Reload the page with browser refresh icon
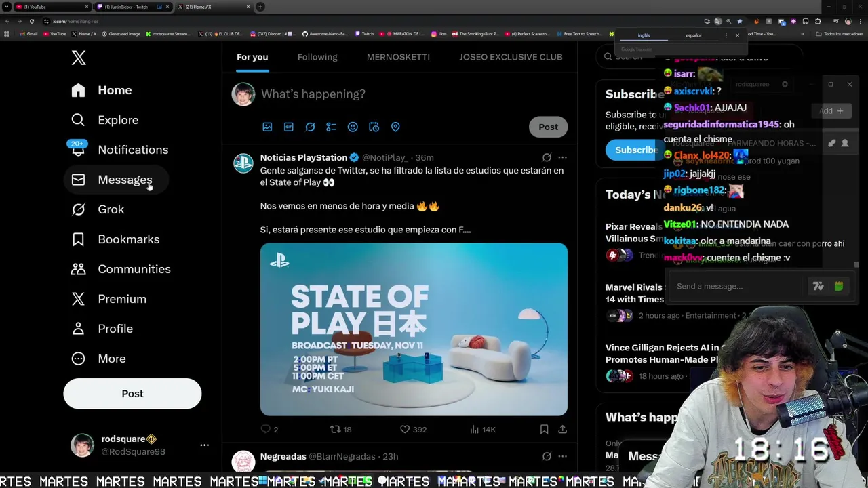Image resolution: width=868 pixels, height=488 pixels. pyautogui.click(x=31, y=21)
